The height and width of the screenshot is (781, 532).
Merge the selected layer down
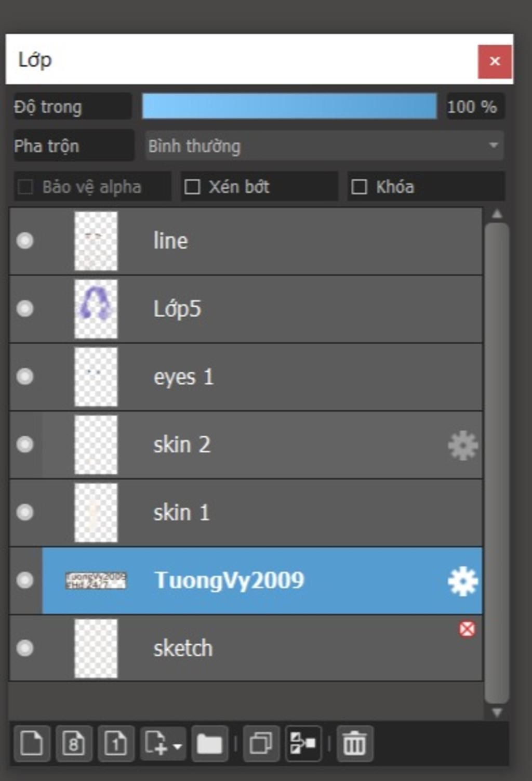(x=303, y=743)
